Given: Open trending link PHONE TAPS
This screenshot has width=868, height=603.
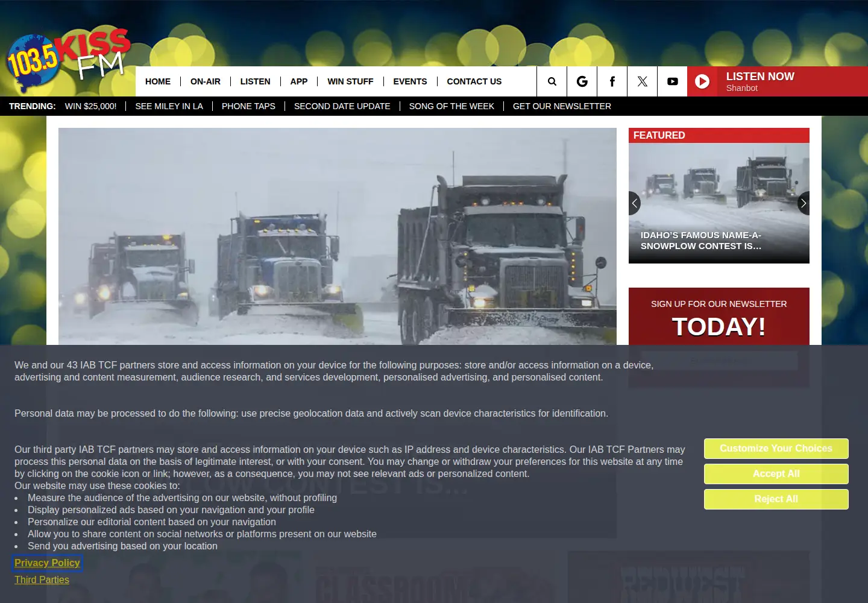Looking at the screenshot, I should coord(248,106).
